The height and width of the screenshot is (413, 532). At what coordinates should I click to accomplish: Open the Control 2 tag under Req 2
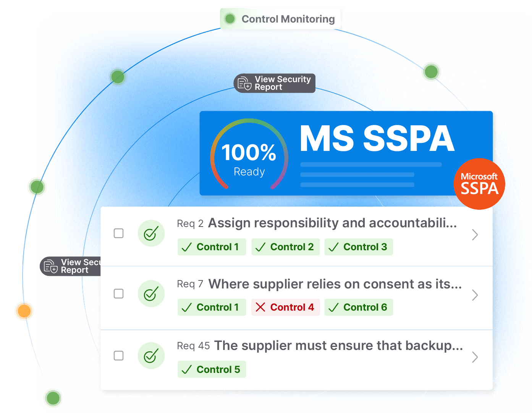pos(285,247)
